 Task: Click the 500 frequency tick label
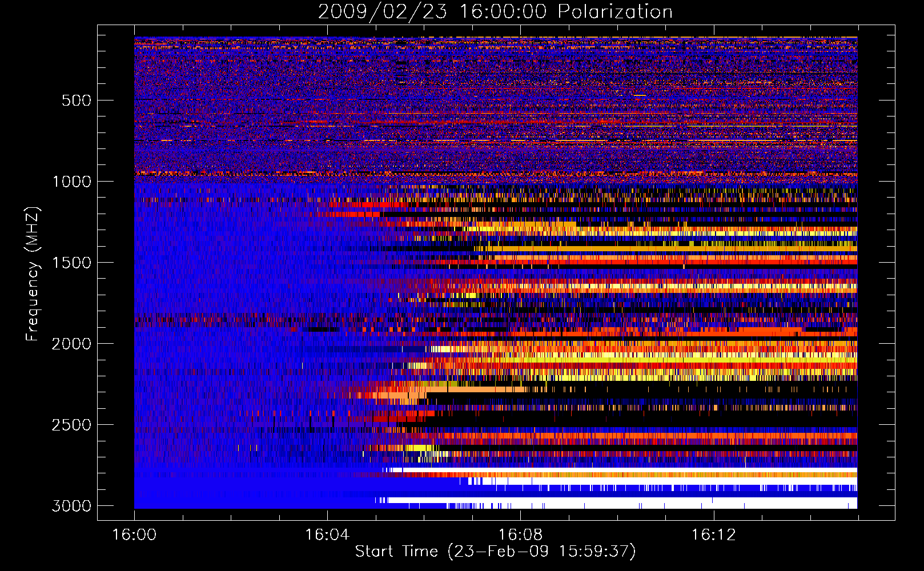pos(77,100)
